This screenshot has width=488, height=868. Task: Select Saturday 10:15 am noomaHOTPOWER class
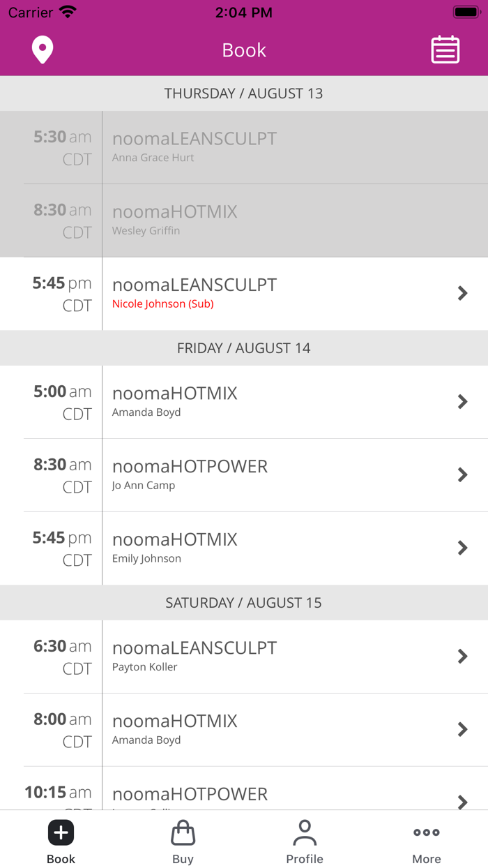[x=190, y=794]
